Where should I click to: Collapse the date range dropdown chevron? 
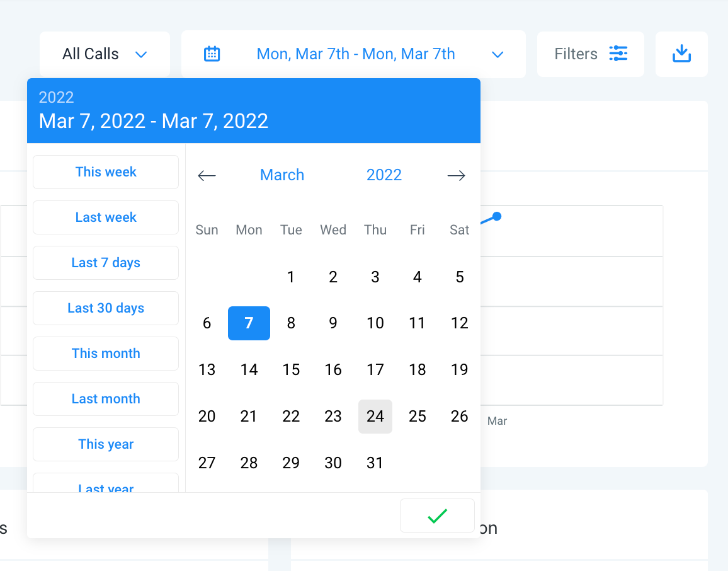coord(498,55)
